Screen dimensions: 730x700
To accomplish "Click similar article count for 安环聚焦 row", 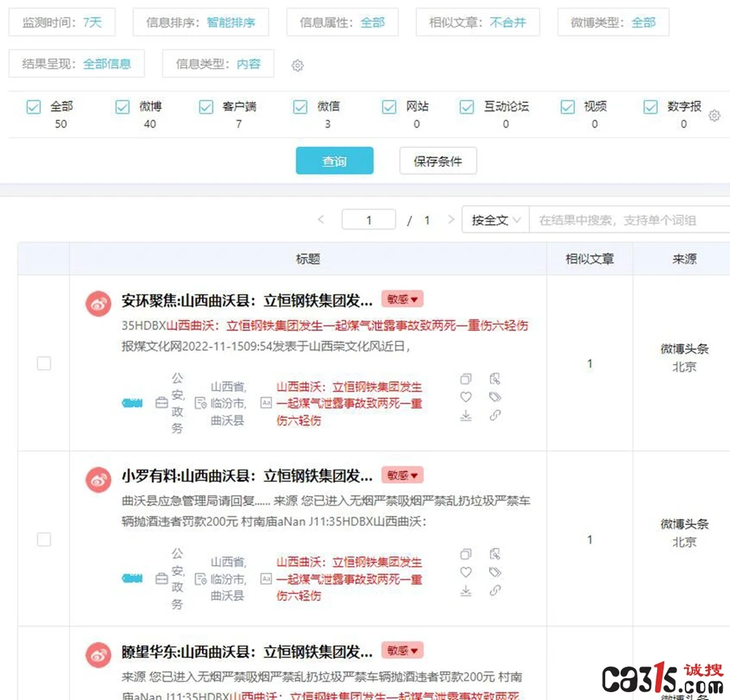I will pyautogui.click(x=590, y=363).
